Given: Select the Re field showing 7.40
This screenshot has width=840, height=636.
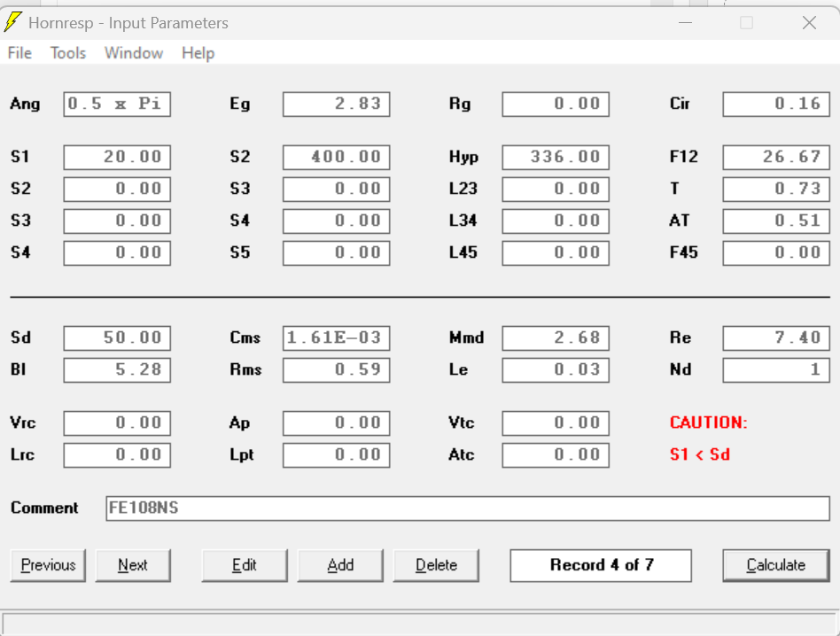Looking at the screenshot, I should 776,338.
